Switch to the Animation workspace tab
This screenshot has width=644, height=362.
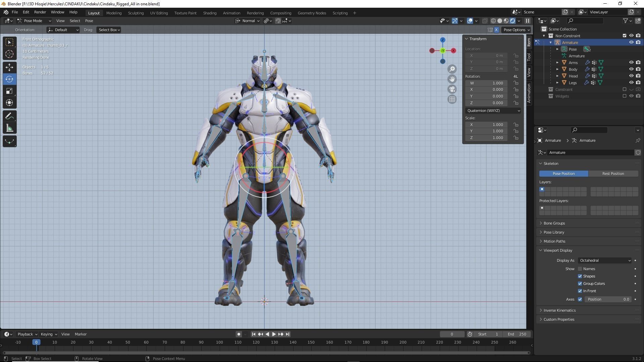pyautogui.click(x=231, y=13)
